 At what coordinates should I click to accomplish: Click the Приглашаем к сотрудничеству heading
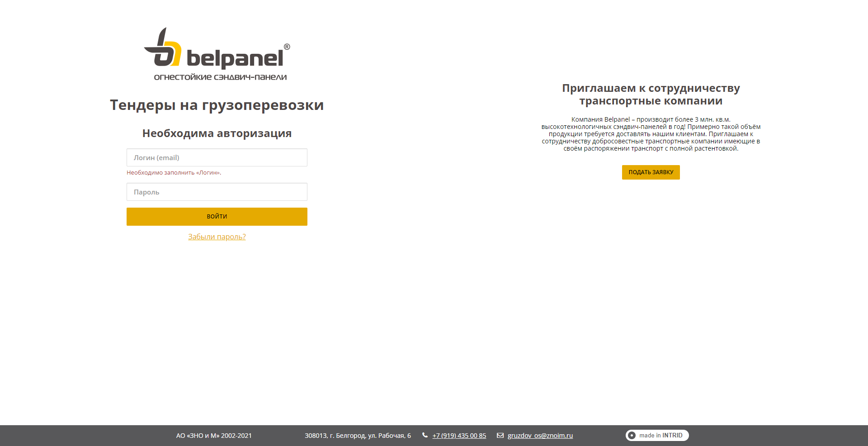(651, 95)
